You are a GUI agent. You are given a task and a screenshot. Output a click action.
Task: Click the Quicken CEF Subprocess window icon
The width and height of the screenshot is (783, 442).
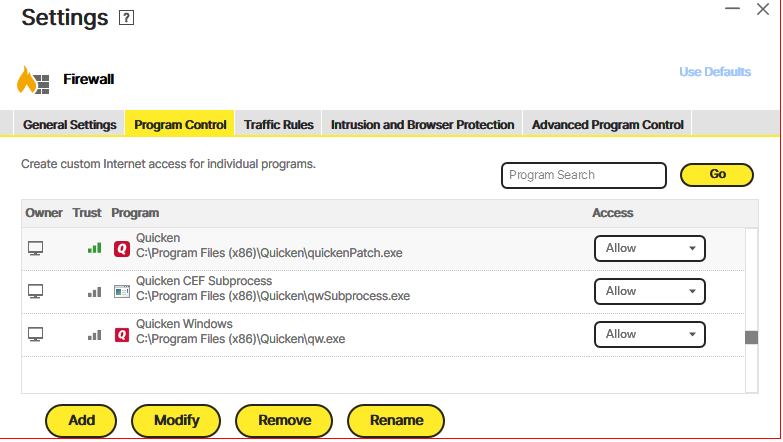pyautogui.click(x=122, y=291)
